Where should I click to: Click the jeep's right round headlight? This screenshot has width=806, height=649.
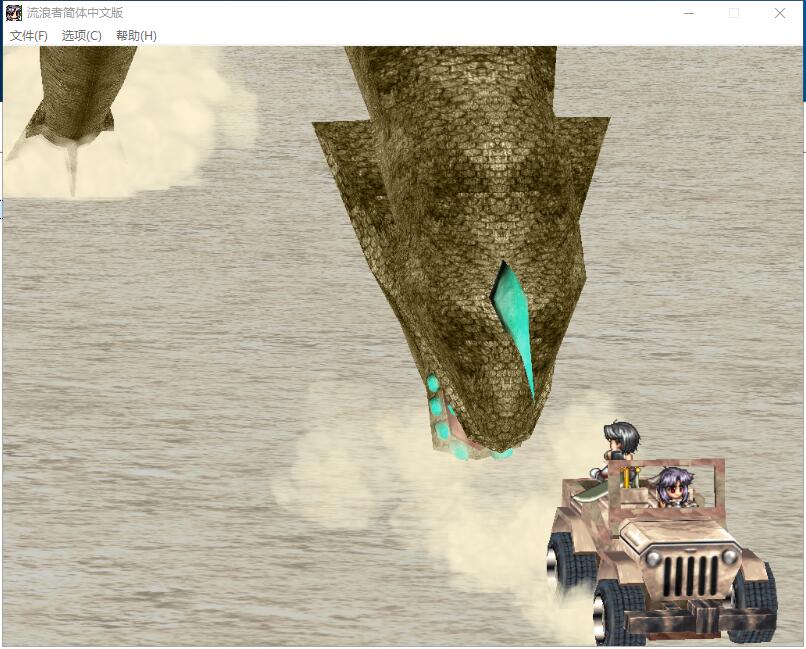[731, 556]
